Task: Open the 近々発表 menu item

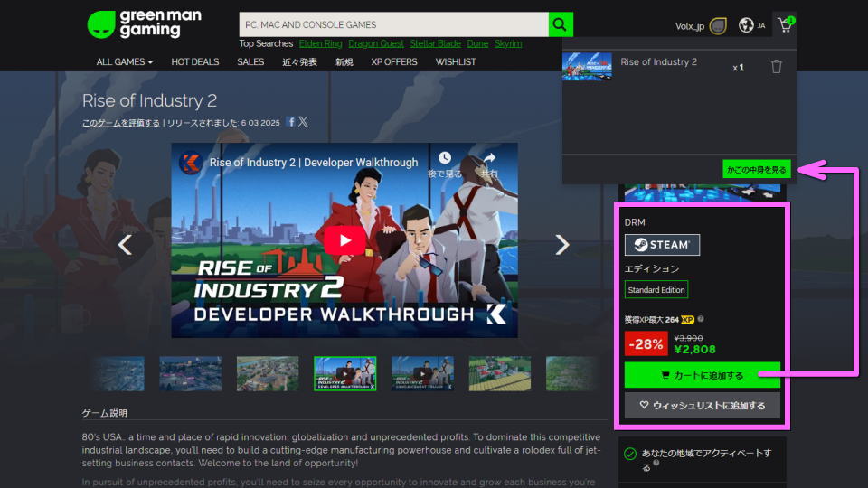Action: (299, 62)
